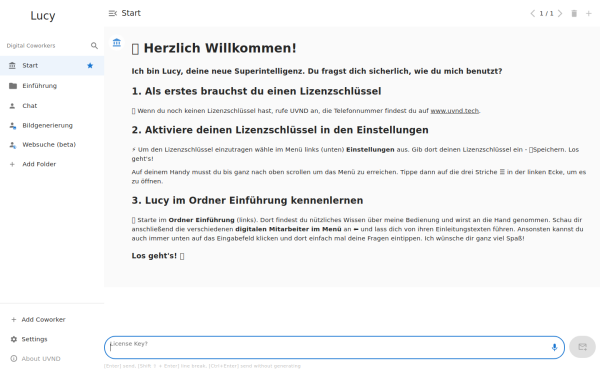The height and width of the screenshot is (375, 600).
Task: Click the Start header title
Action: [131, 13]
